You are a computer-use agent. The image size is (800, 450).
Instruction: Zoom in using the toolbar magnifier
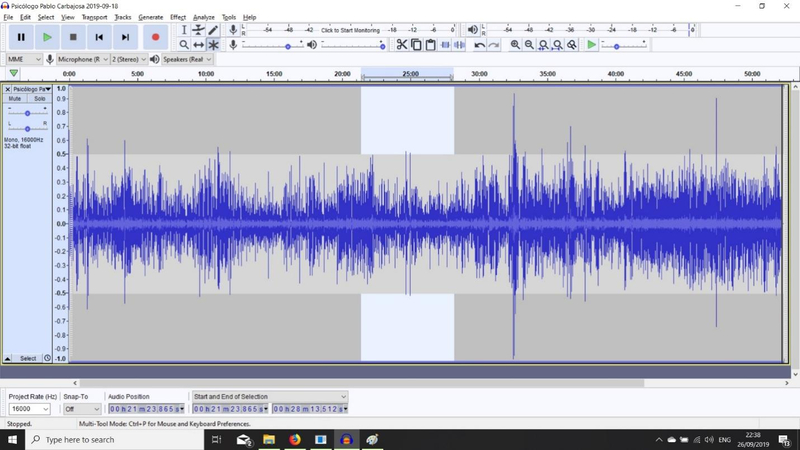(x=515, y=45)
